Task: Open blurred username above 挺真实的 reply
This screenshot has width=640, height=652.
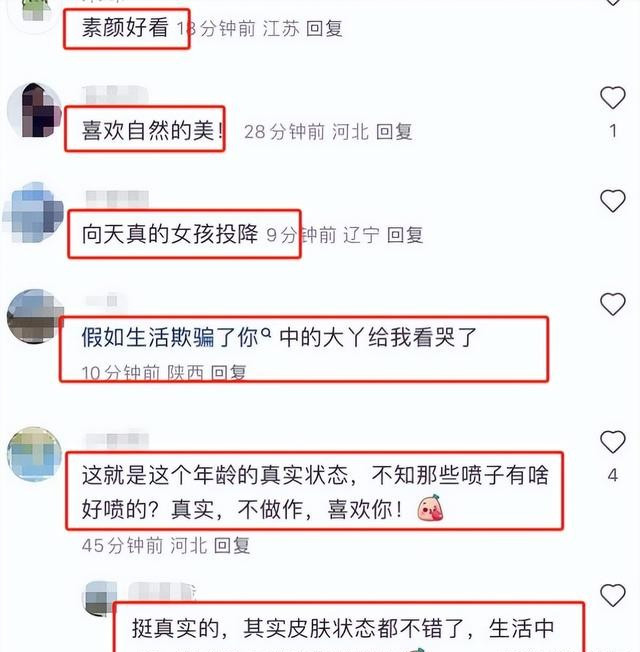Action: coord(162,591)
